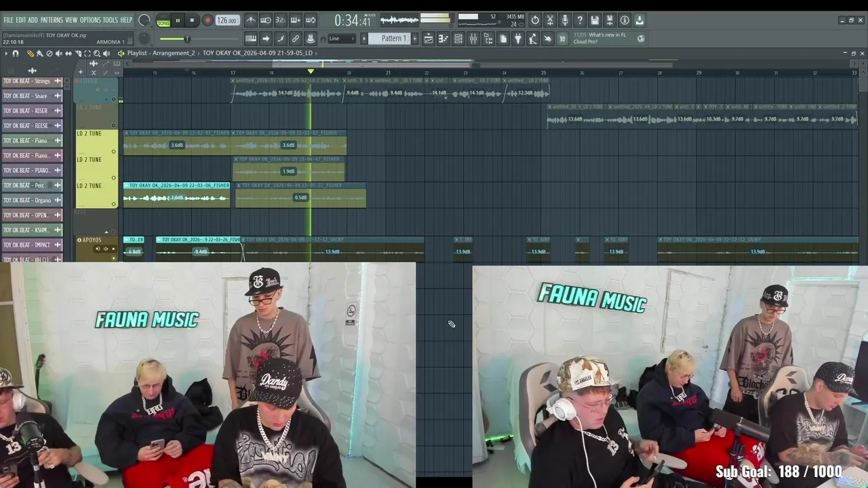The height and width of the screenshot is (488, 868).
Task: Toggle the link/multilink controllers icon
Action: [296, 39]
